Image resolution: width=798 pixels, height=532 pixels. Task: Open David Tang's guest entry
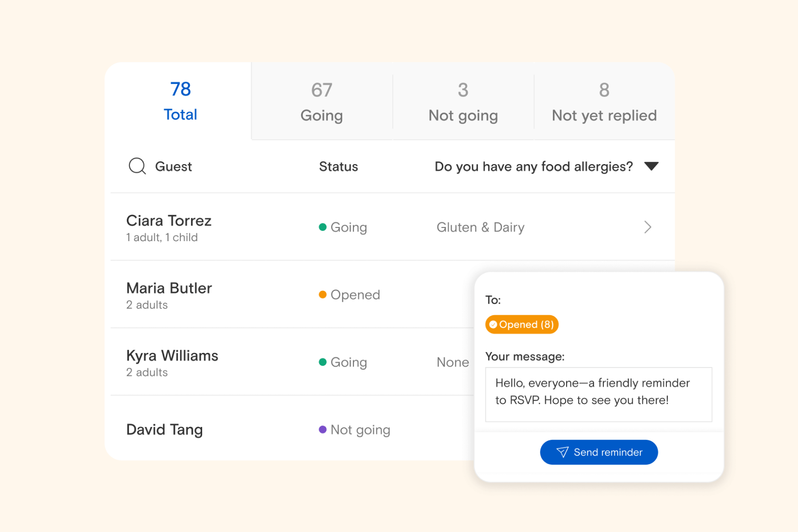coord(164,429)
